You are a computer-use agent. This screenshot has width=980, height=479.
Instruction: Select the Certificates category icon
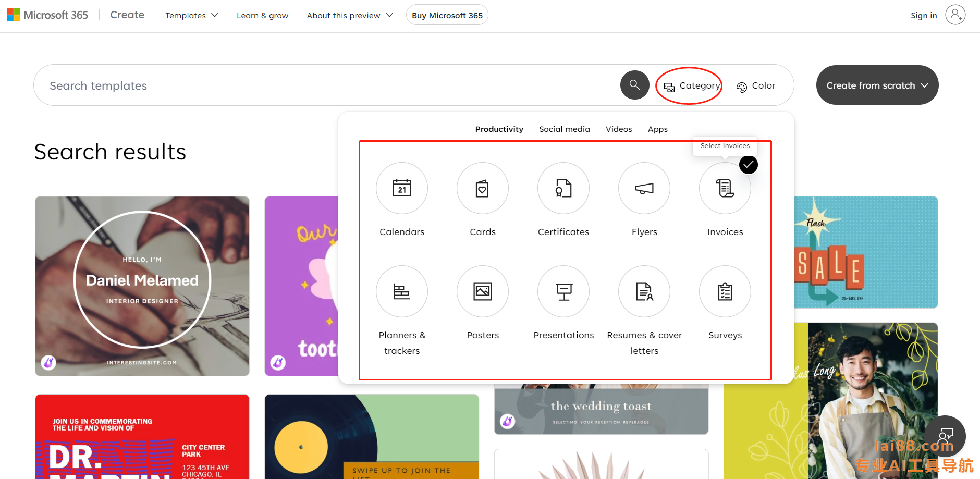563,188
